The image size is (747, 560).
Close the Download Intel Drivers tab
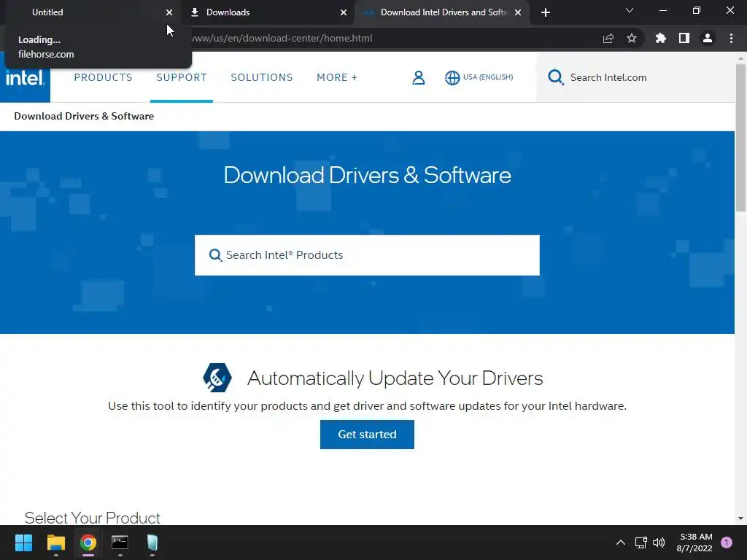tap(518, 12)
